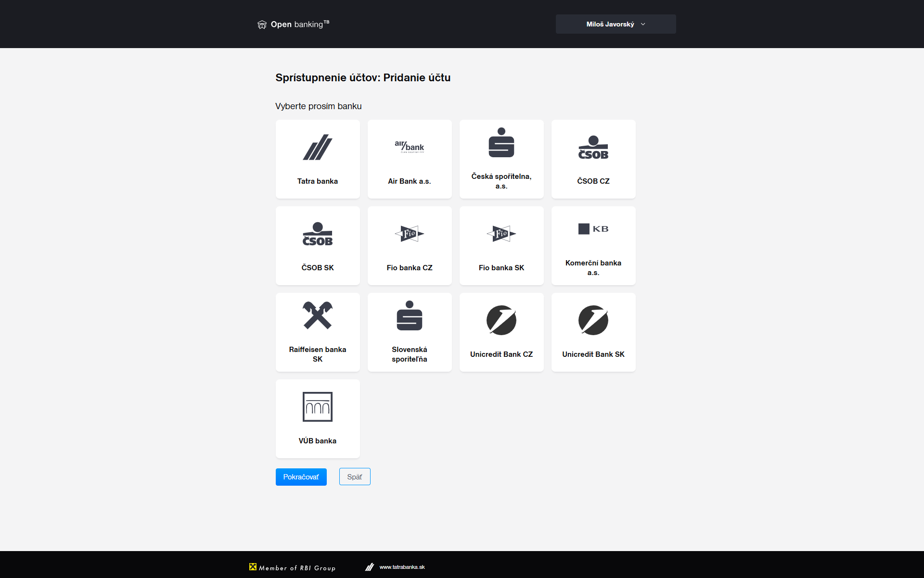
Task: Click the Open banking house icon
Action: [262, 25]
